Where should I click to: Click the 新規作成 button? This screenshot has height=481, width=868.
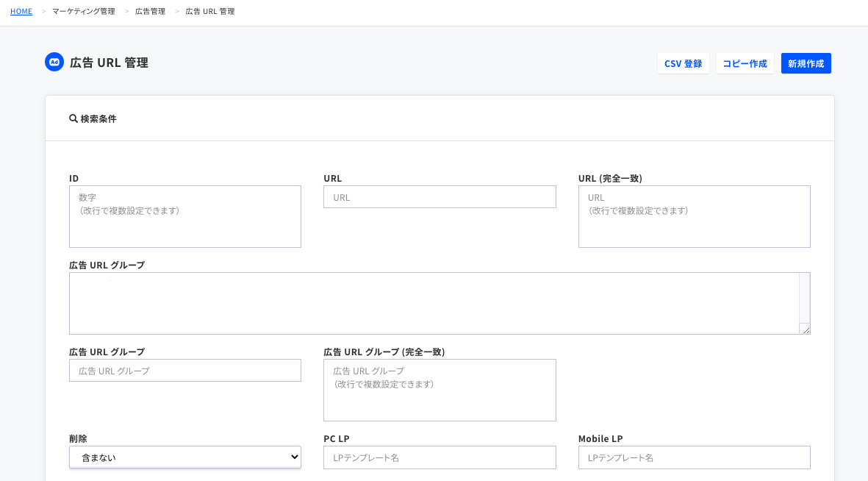pos(806,63)
